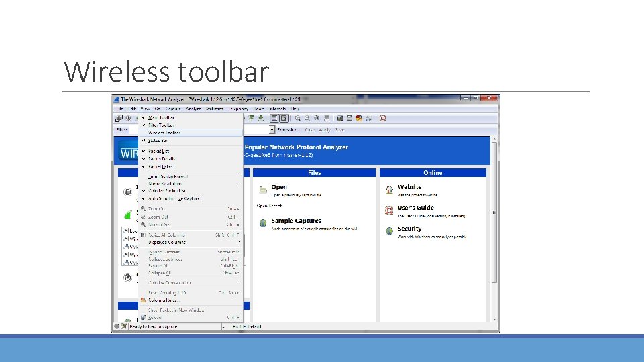644x362 pixels.
Task: Click the Website link
Action: 409,187
